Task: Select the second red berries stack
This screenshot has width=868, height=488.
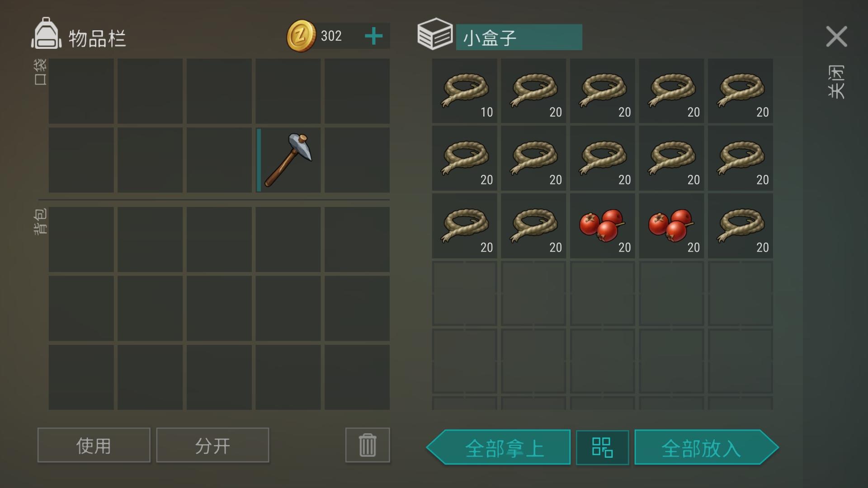Action: [671, 226]
